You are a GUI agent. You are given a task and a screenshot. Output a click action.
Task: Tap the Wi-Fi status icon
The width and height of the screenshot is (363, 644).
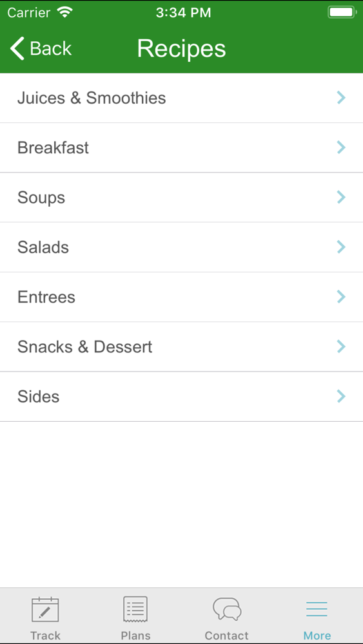pos(65,12)
